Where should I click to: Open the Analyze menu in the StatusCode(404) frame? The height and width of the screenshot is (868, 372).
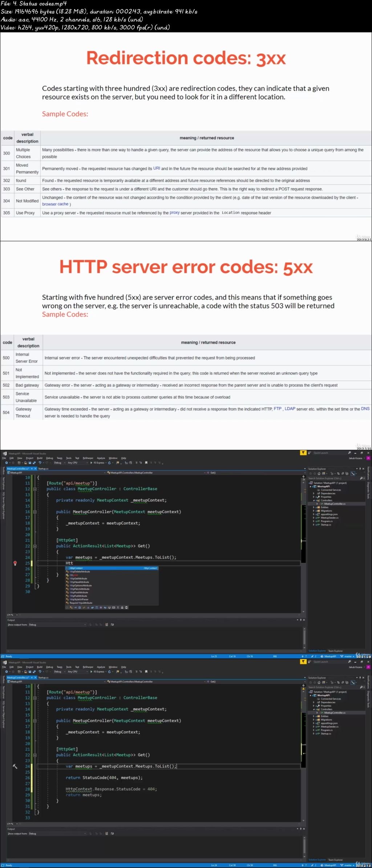click(101, 667)
